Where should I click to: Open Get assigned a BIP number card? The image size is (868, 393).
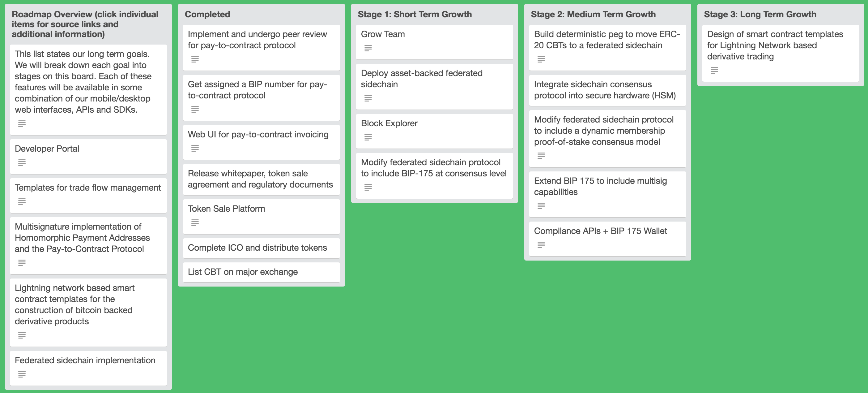click(261, 97)
